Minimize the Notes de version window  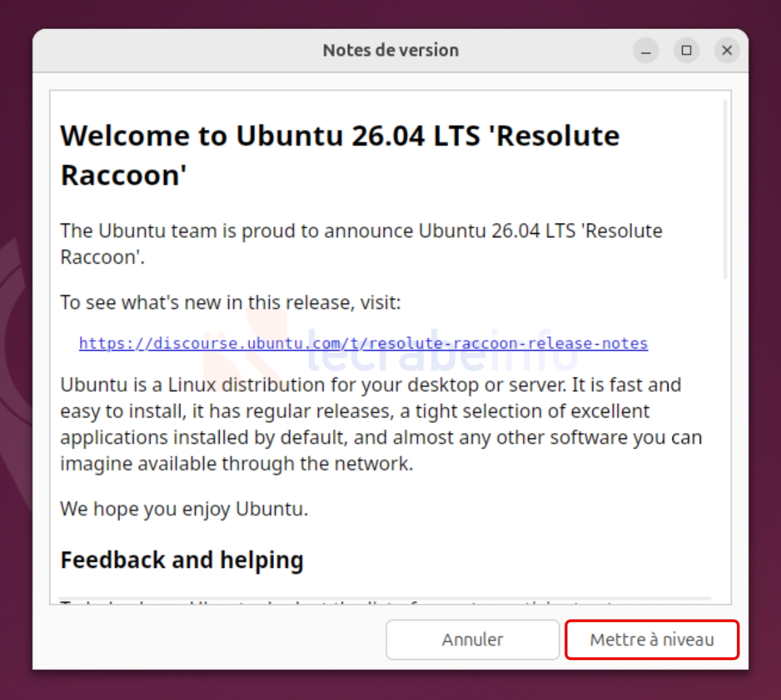coord(645,50)
